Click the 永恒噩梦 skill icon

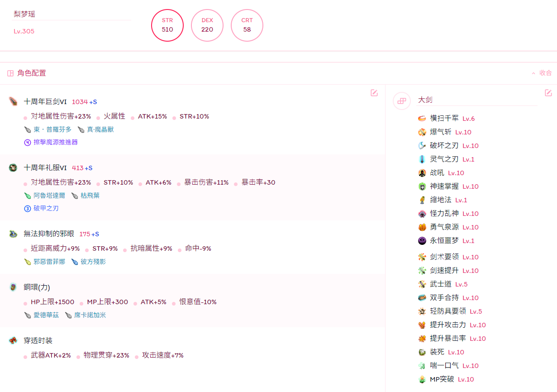pyautogui.click(x=422, y=241)
